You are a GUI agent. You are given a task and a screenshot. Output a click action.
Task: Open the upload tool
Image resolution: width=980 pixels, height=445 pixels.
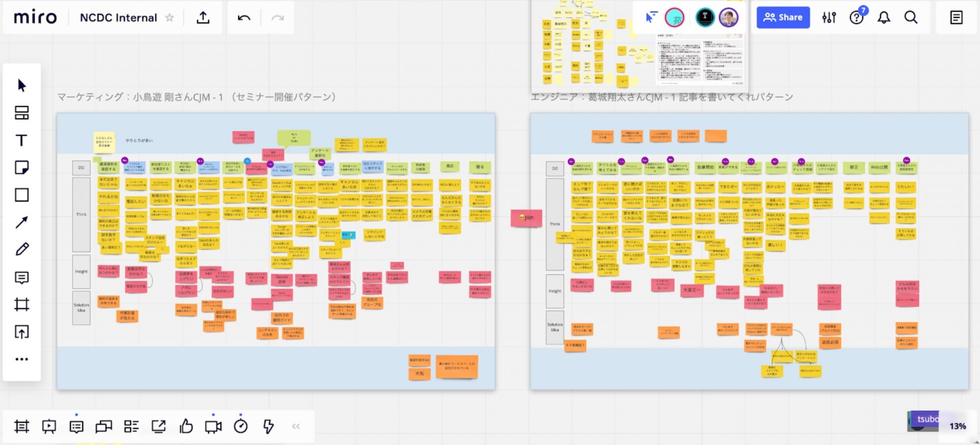(x=21, y=332)
